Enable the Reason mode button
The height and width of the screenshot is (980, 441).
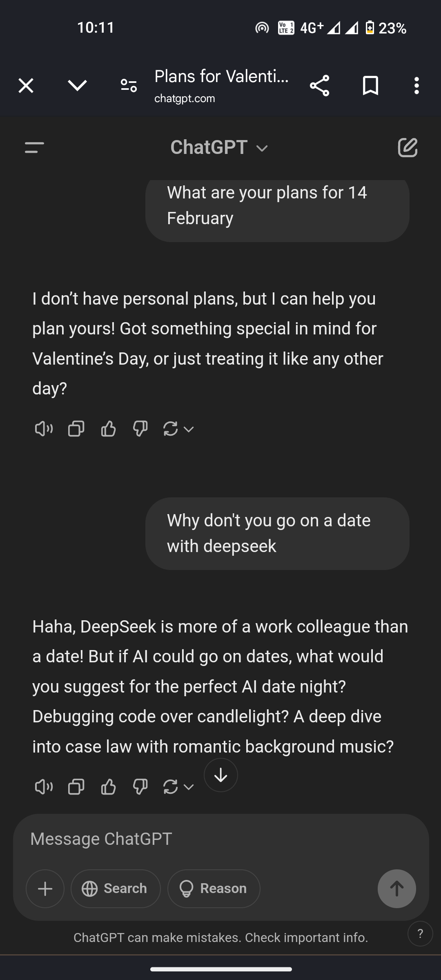[x=214, y=889]
